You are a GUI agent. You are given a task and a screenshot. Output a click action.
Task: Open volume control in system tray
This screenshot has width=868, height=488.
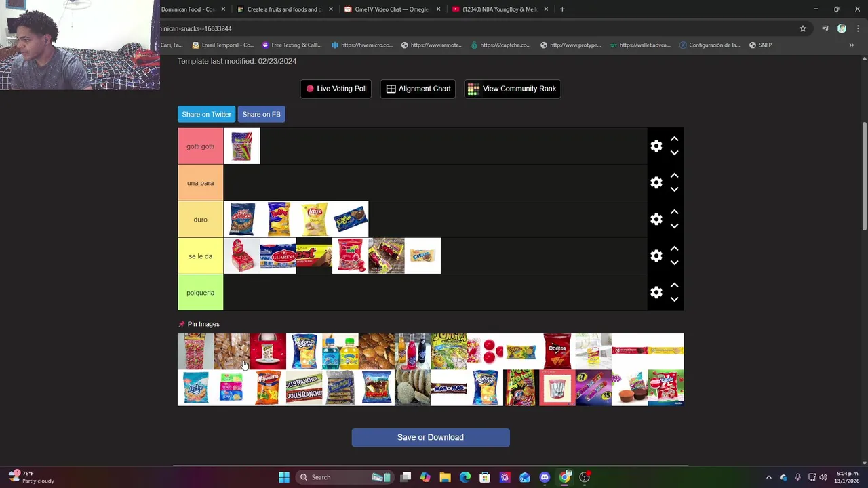click(x=823, y=477)
